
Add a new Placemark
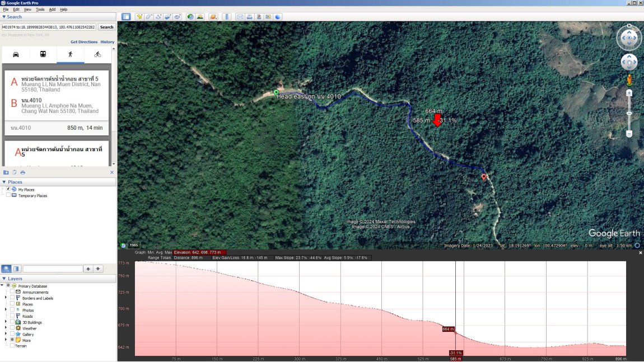[140, 17]
